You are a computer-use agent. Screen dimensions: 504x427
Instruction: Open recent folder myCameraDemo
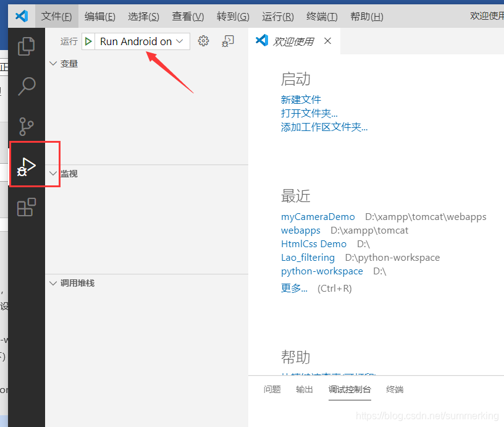(x=318, y=217)
